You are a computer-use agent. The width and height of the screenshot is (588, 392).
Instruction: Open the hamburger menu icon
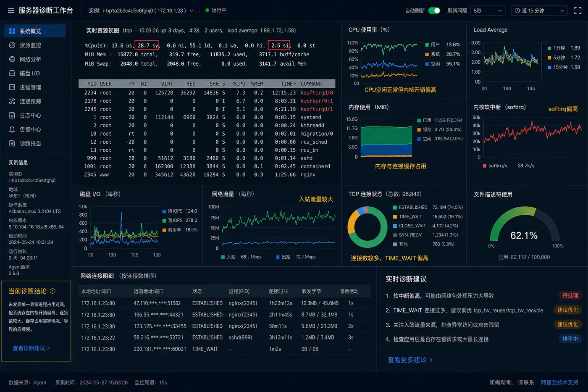11,11
